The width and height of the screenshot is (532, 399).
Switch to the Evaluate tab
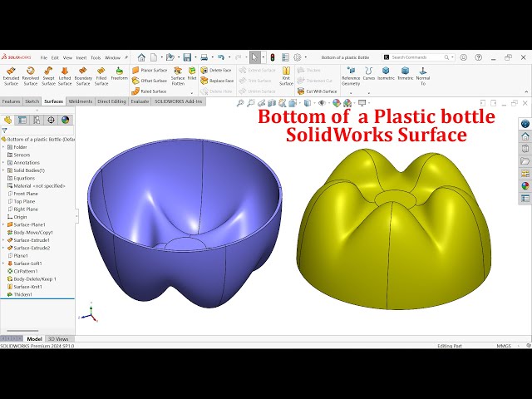[140, 101]
